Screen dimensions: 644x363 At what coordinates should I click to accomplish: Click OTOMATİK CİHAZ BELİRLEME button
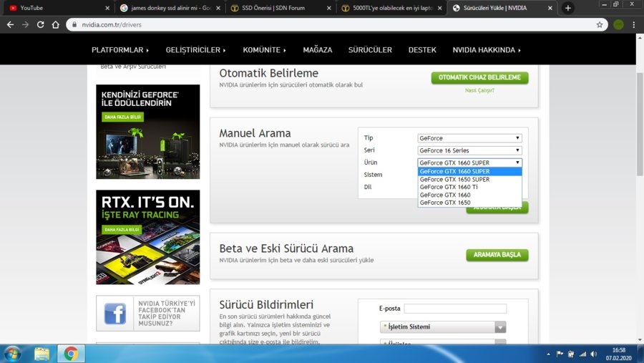click(x=479, y=77)
